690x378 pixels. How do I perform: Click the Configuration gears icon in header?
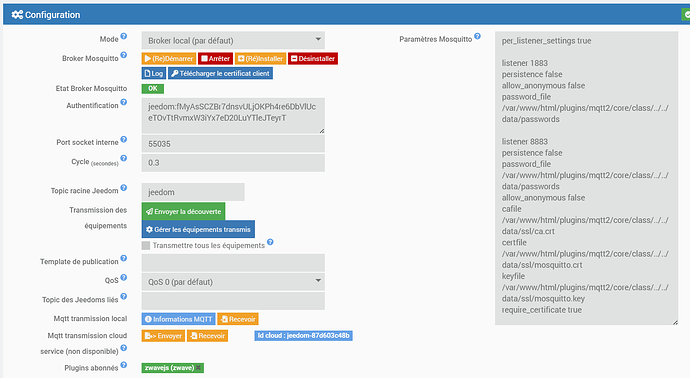pos(17,15)
